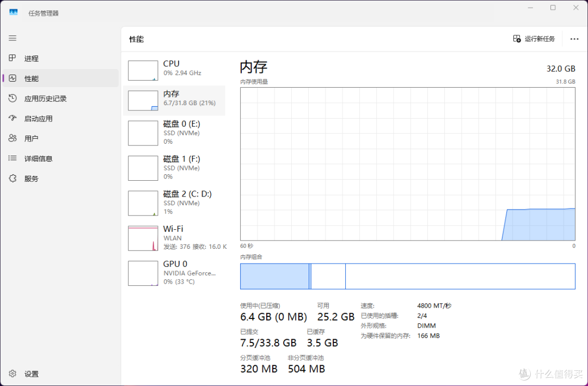The height and width of the screenshot is (386, 588).
Task: Click the 发送: 376 接收: 16.0 K text
Action: tap(195, 247)
